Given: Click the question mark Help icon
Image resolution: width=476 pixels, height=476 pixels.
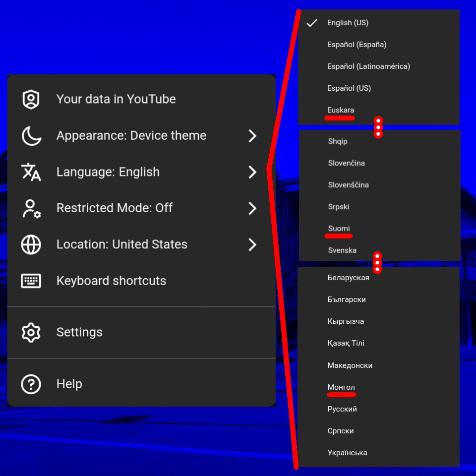Looking at the screenshot, I should (31, 384).
